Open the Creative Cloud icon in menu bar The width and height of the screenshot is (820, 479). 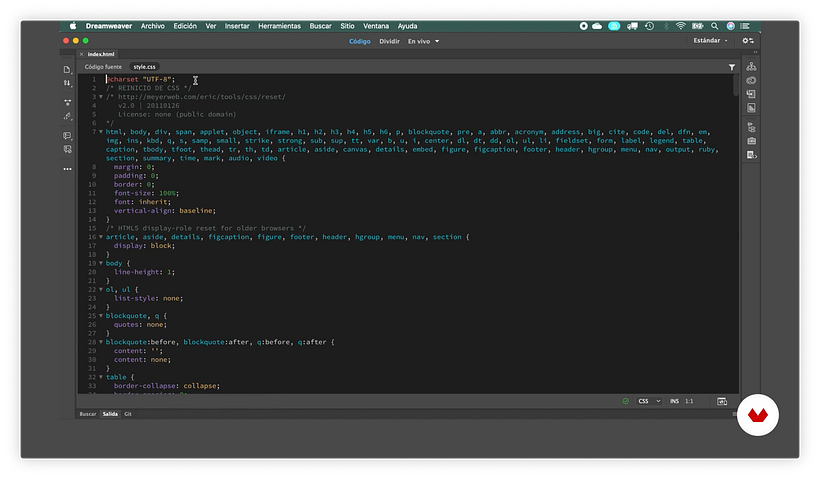pos(597,26)
